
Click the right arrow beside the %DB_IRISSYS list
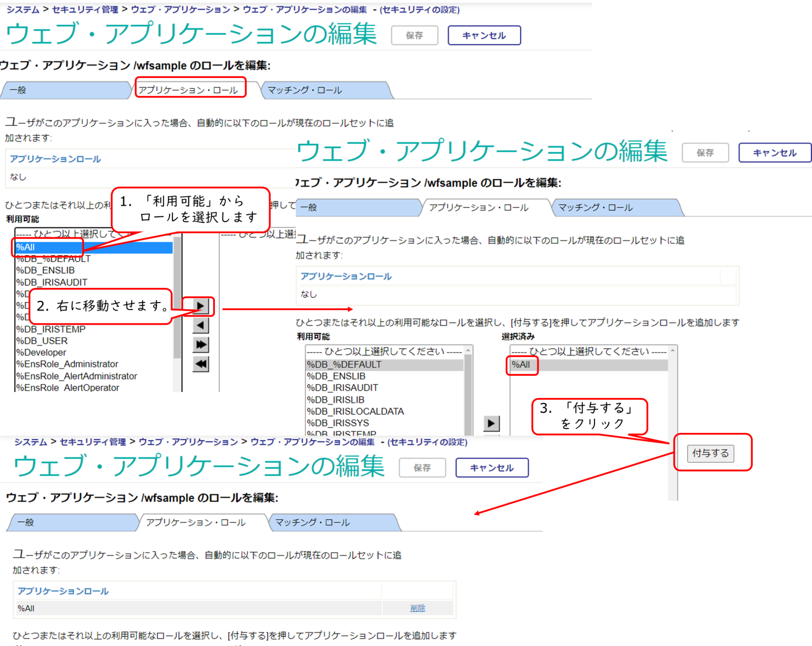(491, 423)
